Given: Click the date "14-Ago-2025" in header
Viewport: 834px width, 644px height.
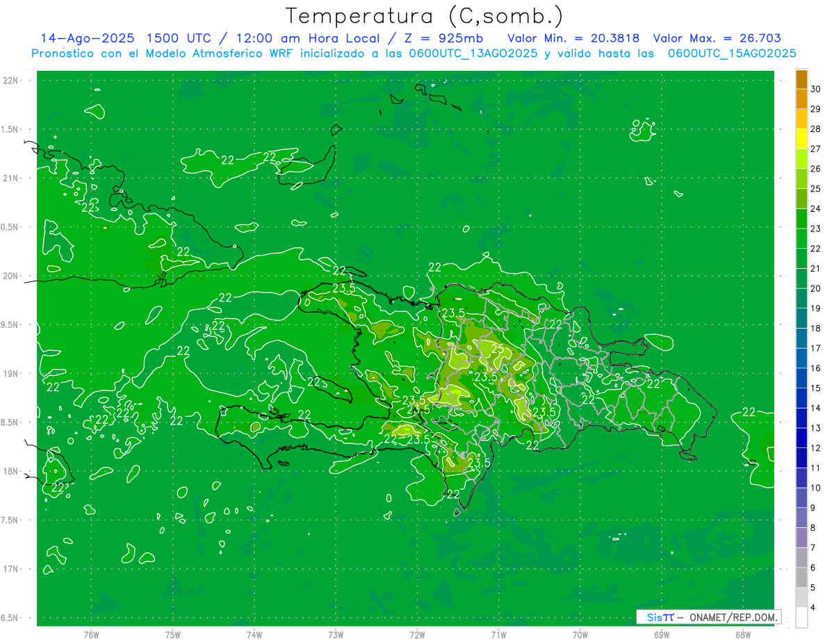Looking at the screenshot, I should tap(87, 38).
